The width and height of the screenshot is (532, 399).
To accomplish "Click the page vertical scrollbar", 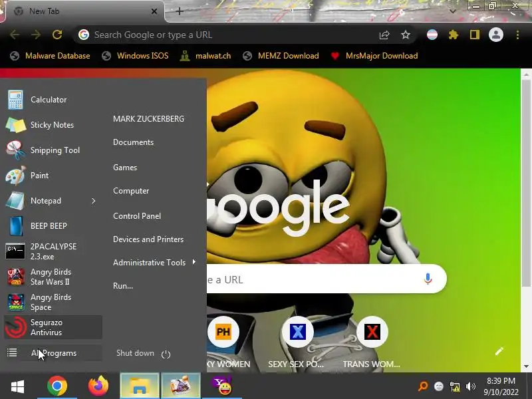I will [526, 184].
